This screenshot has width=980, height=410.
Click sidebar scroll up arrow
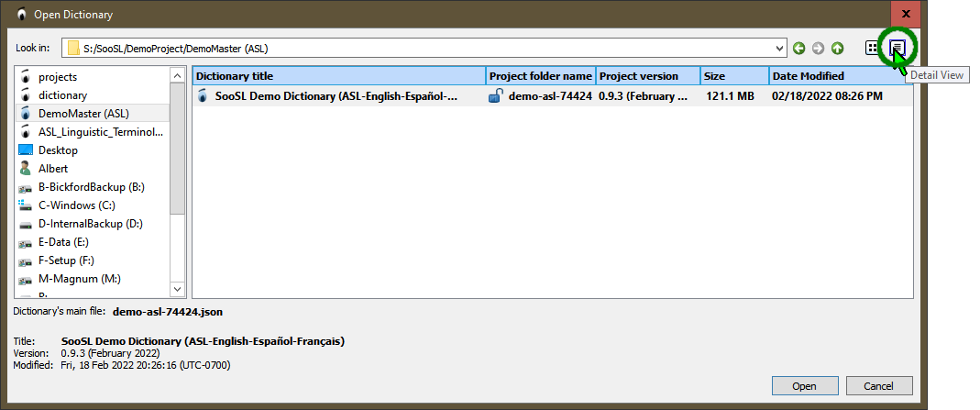click(178, 76)
